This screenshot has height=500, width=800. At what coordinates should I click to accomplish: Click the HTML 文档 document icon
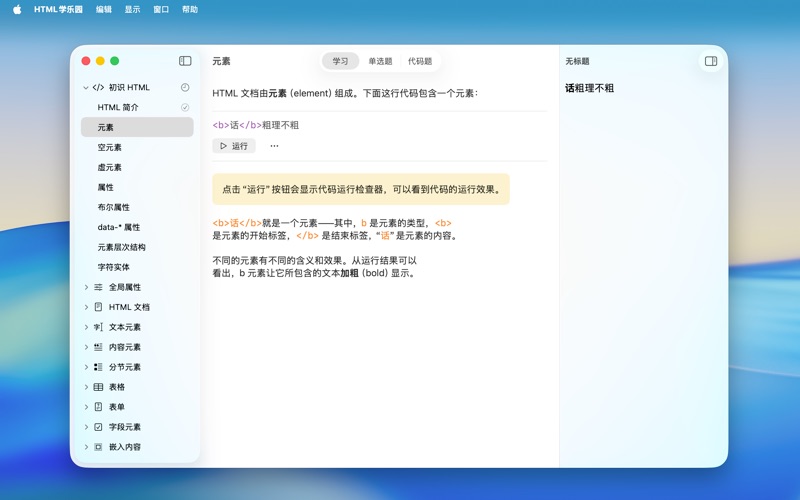pyautogui.click(x=98, y=307)
